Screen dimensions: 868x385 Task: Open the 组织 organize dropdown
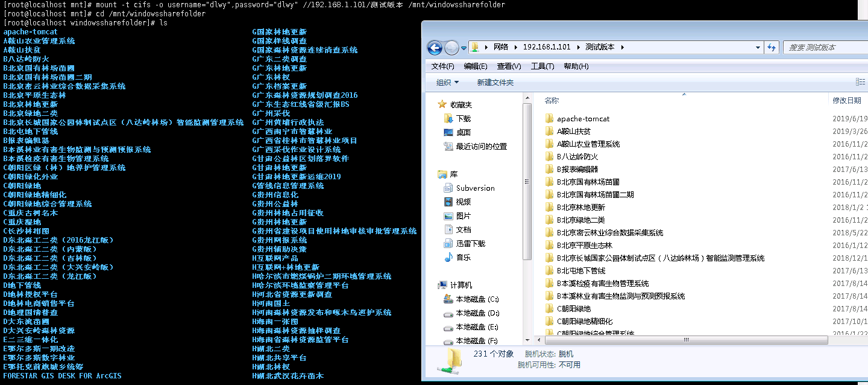[x=448, y=82]
